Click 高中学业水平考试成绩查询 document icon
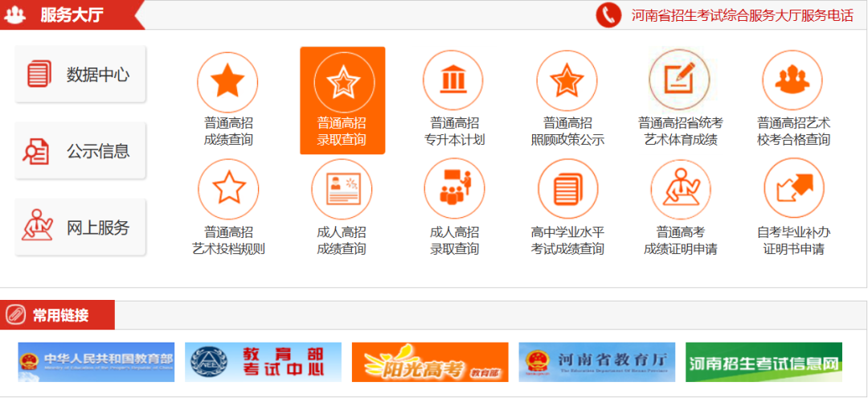 tap(567, 189)
